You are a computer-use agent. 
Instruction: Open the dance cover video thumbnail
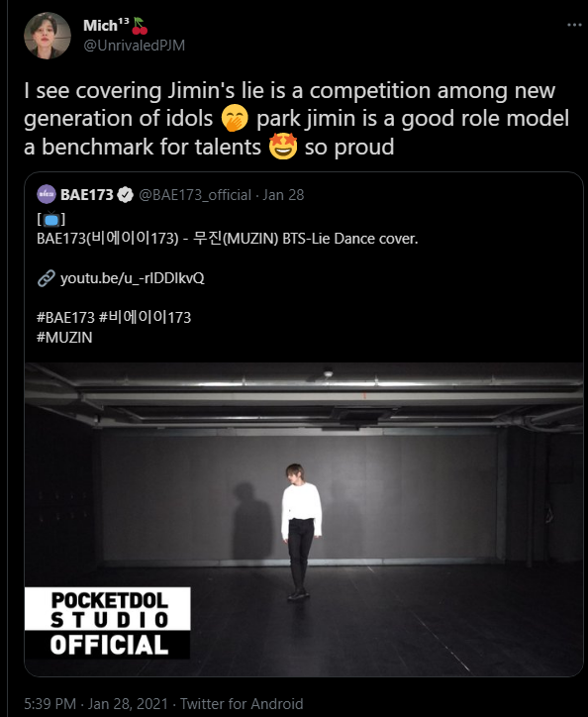pyautogui.click(x=303, y=520)
